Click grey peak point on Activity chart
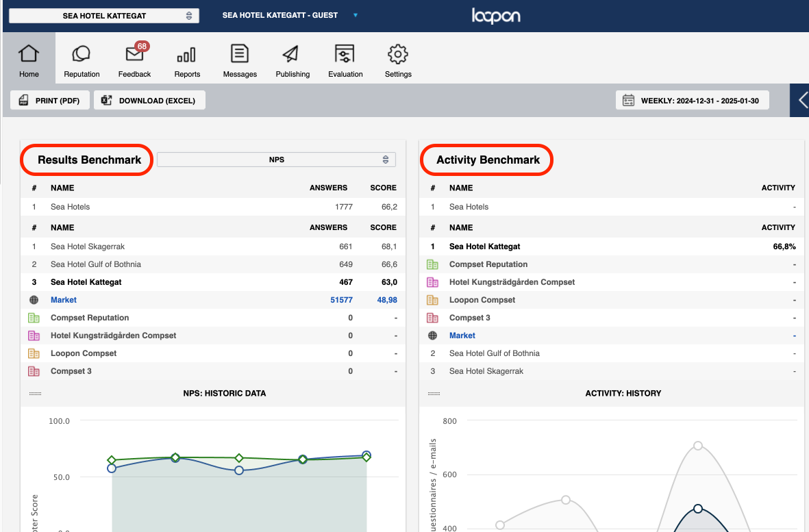Viewport: 809px width, 532px height. [x=698, y=446]
